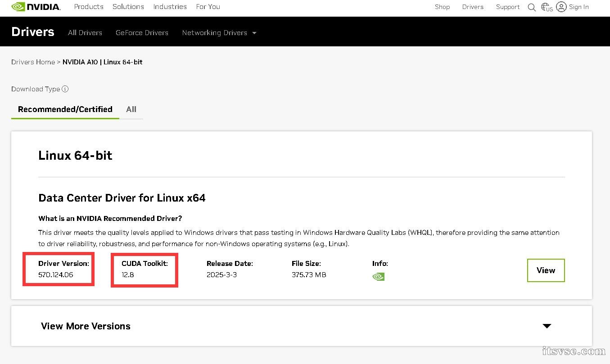Open All Drivers link

pos(85,33)
